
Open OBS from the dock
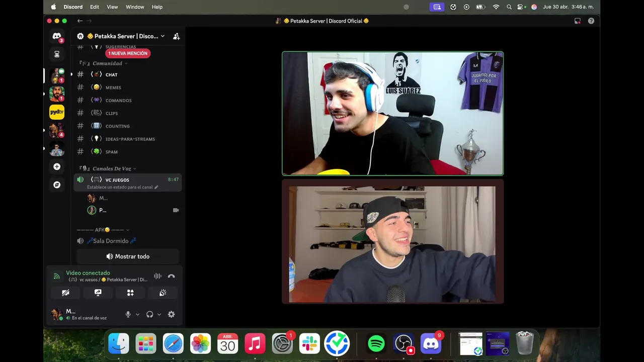tap(404, 344)
